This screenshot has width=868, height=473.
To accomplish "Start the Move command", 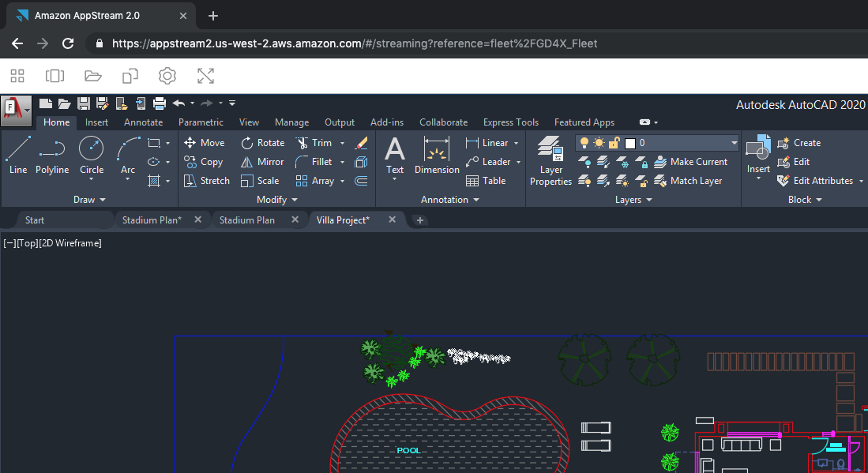I will click(205, 143).
